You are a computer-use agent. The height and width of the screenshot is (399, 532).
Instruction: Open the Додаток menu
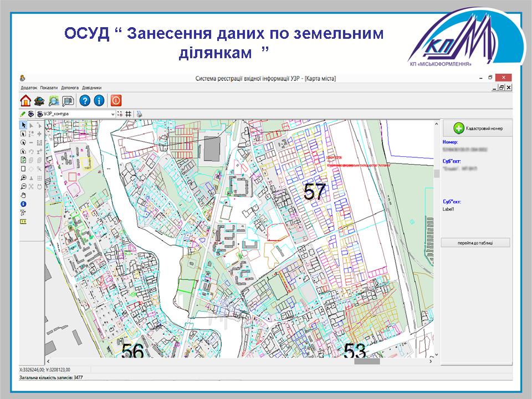point(29,88)
